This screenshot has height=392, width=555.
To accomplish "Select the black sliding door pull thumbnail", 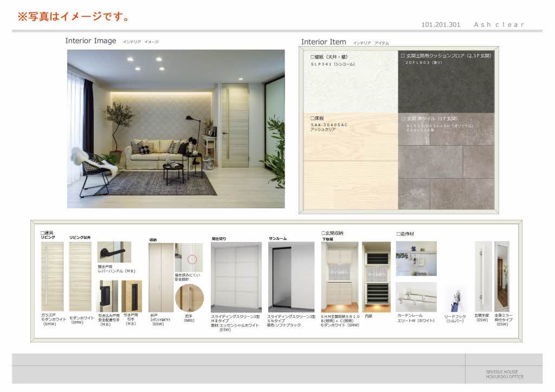I will click(x=132, y=296).
